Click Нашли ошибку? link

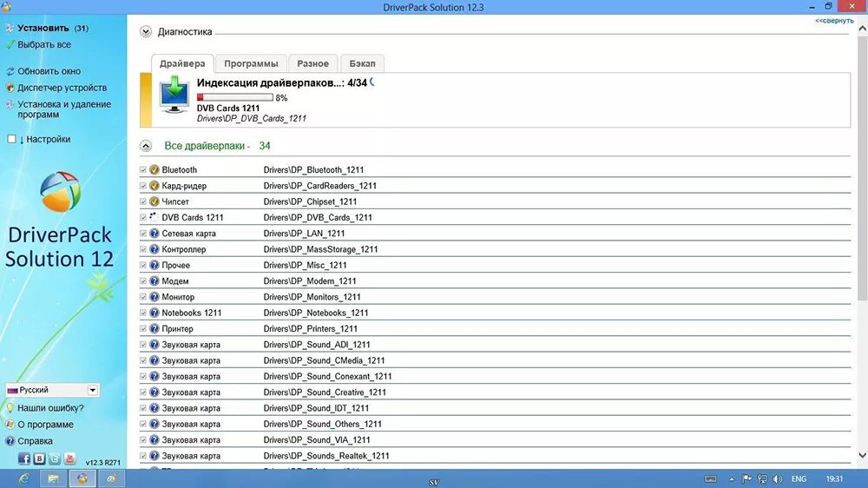tap(50, 408)
